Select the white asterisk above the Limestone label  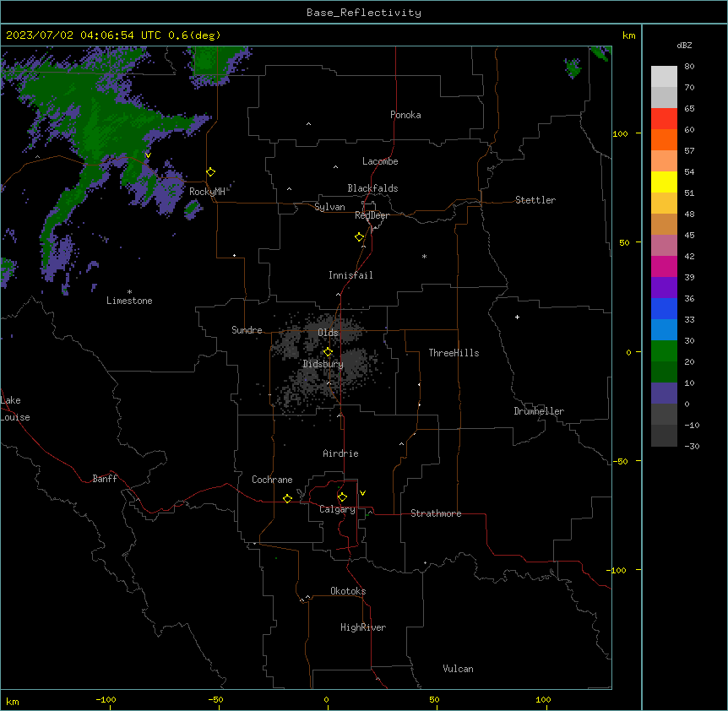tap(129, 292)
